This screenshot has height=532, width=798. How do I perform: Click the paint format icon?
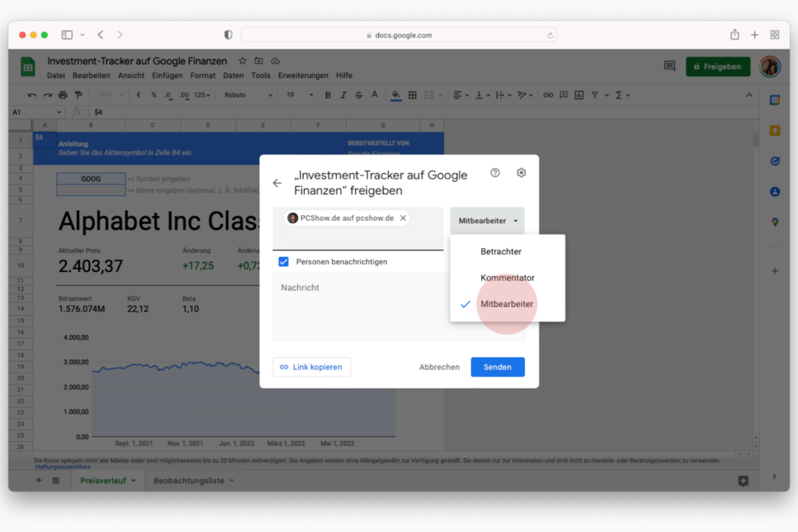tap(78, 95)
